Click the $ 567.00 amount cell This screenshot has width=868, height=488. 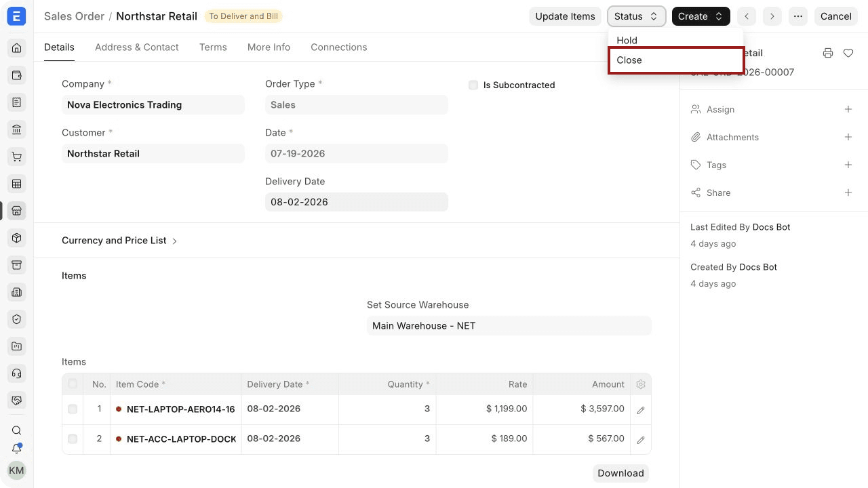pyautogui.click(x=582, y=439)
